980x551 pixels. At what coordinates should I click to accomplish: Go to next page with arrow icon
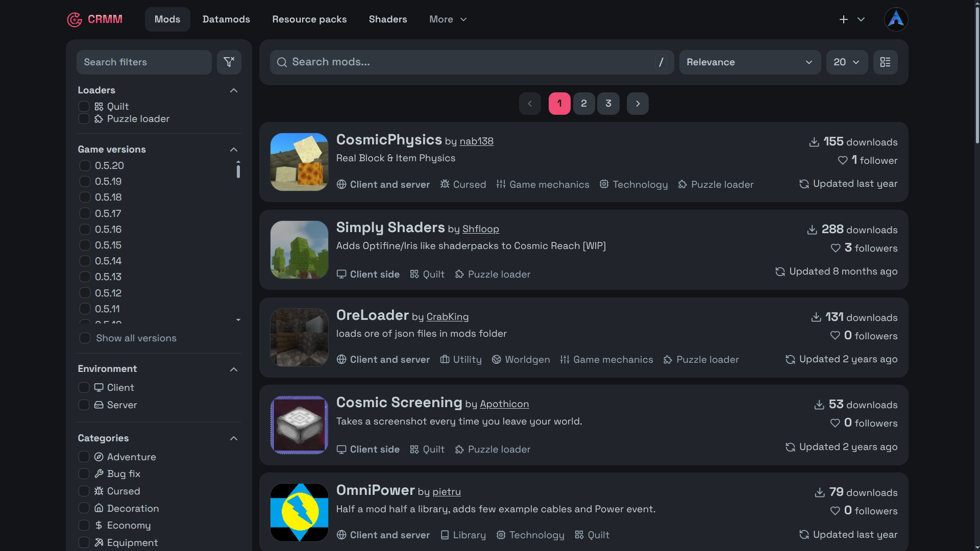638,104
